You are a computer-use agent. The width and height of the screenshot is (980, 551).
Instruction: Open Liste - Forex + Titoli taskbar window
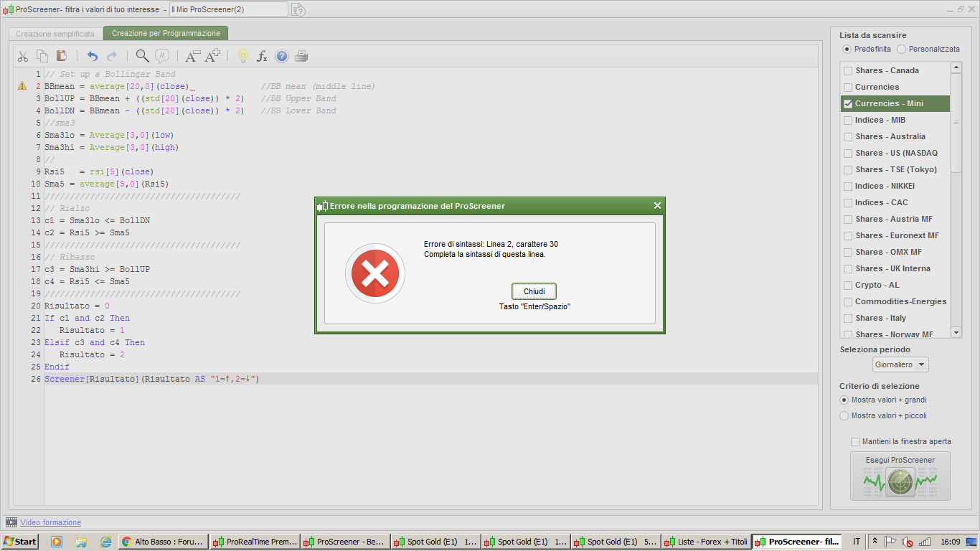[x=706, y=542]
